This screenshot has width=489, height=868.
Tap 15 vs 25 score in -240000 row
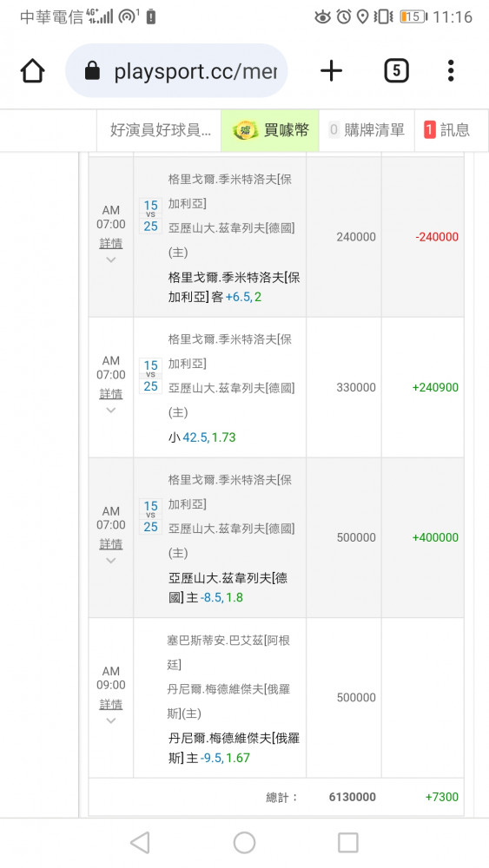150,216
